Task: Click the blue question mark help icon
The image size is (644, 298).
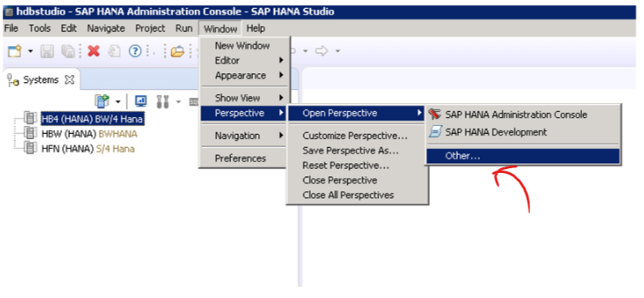Action: [x=135, y=51]
